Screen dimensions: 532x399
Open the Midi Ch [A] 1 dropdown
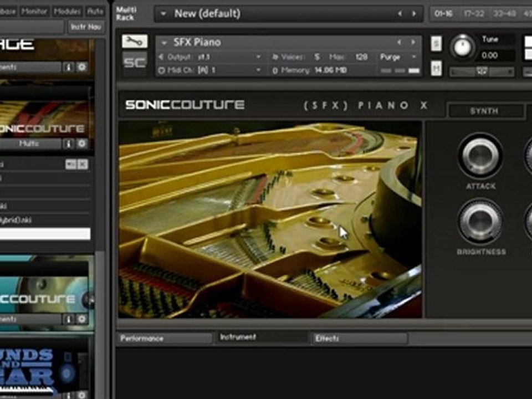(x=259, y=70)
